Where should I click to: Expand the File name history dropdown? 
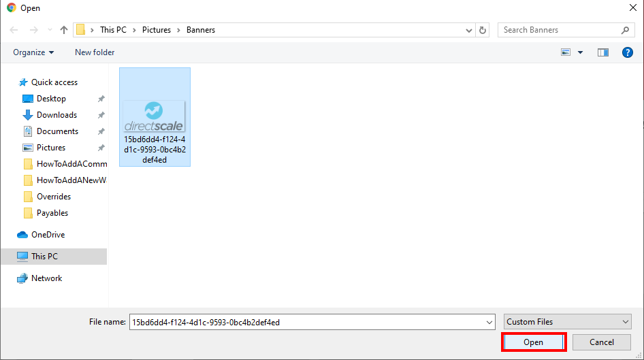[489, 322]
